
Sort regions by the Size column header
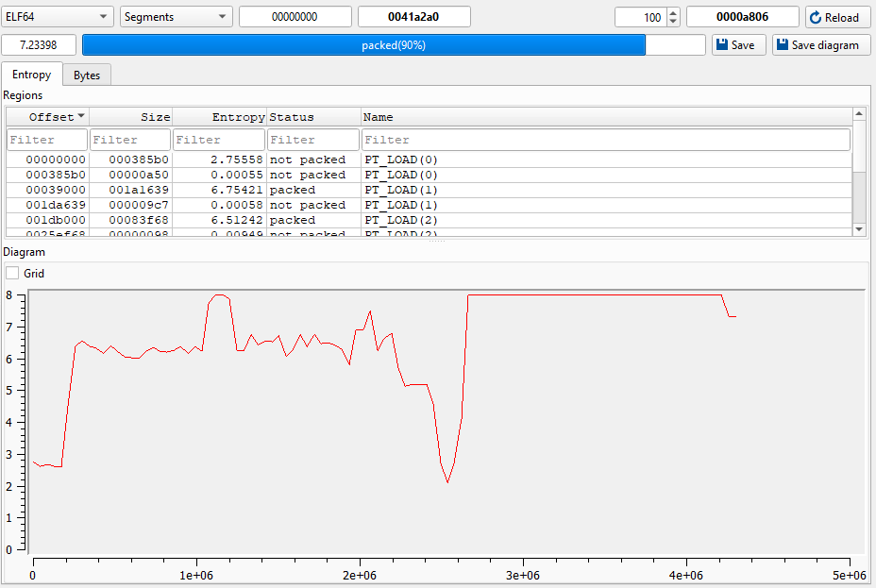[x=131, y=117]
